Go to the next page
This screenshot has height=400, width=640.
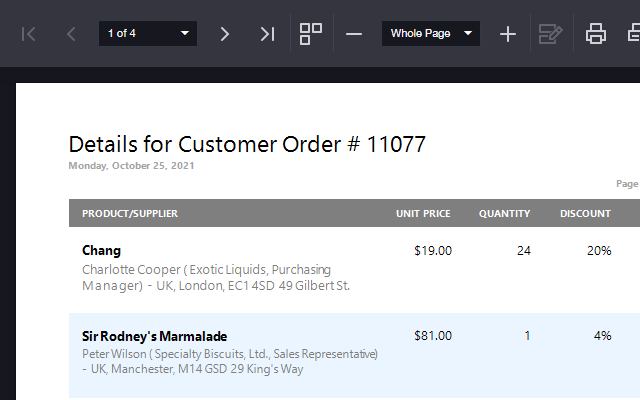[x=224, y=34]
